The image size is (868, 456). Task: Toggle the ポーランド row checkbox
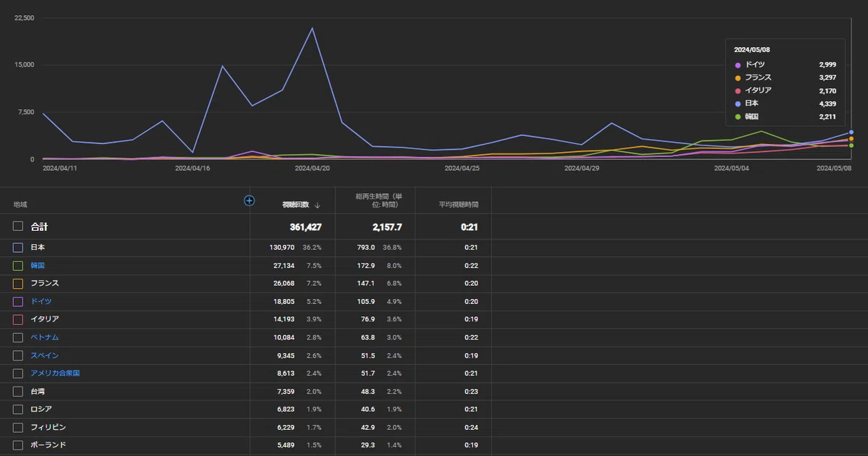(x=18, y=445)
